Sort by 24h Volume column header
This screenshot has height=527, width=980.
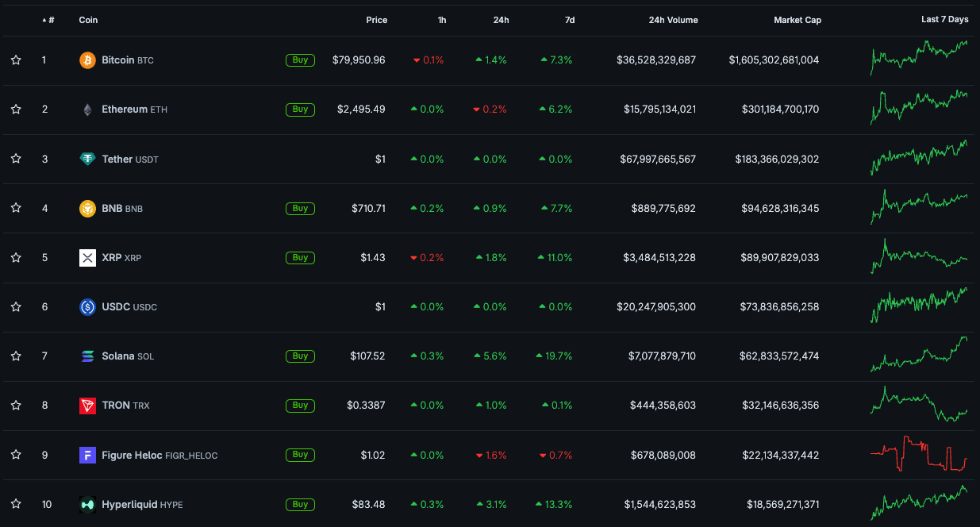(673, 20)
